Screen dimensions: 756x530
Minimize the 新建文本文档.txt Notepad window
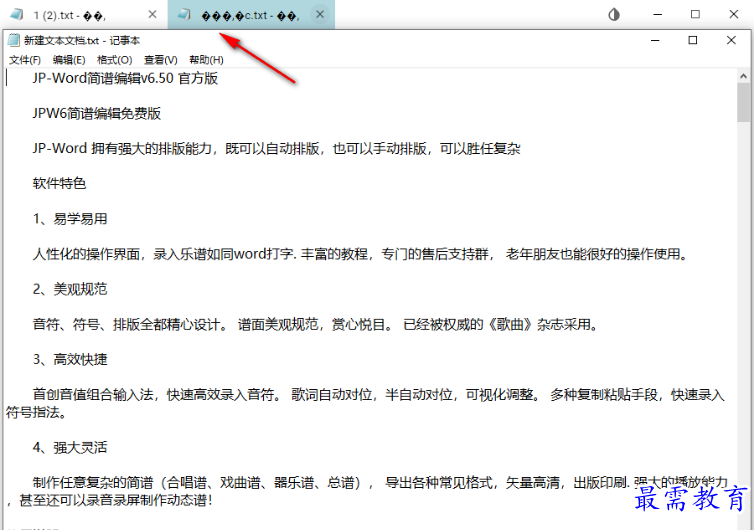click(x=655, y=41)
